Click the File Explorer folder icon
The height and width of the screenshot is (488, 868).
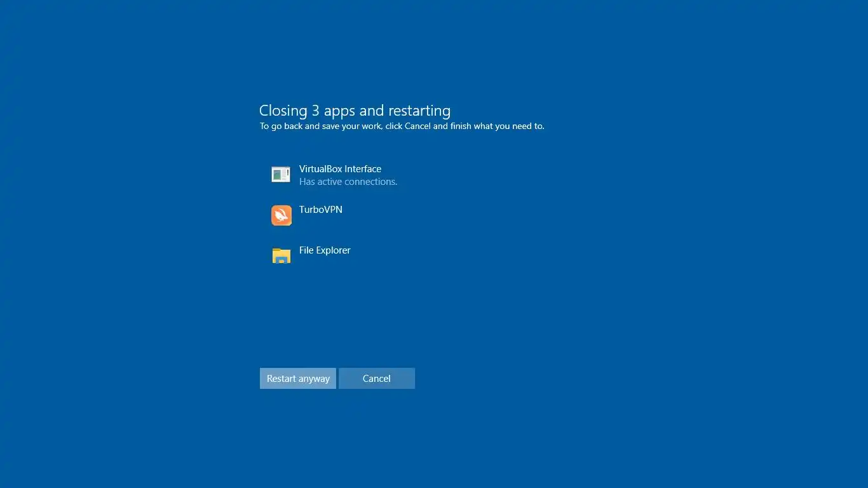(281, 255)
